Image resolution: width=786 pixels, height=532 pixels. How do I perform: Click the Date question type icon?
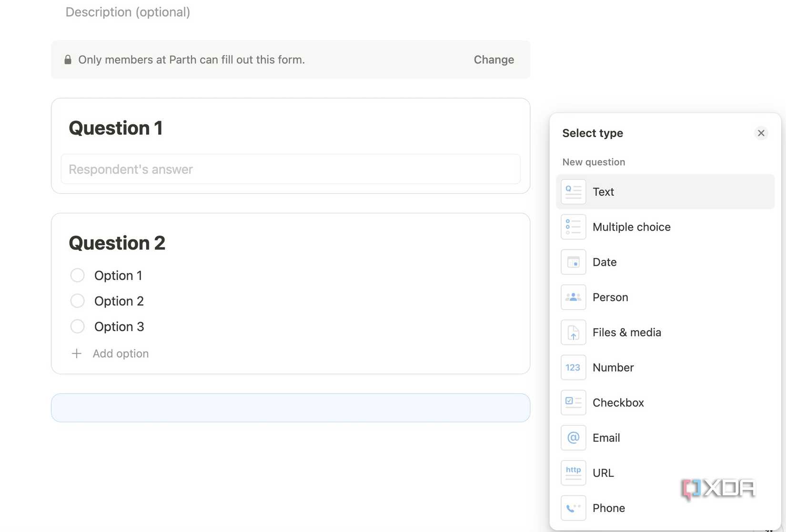point(573,262)
